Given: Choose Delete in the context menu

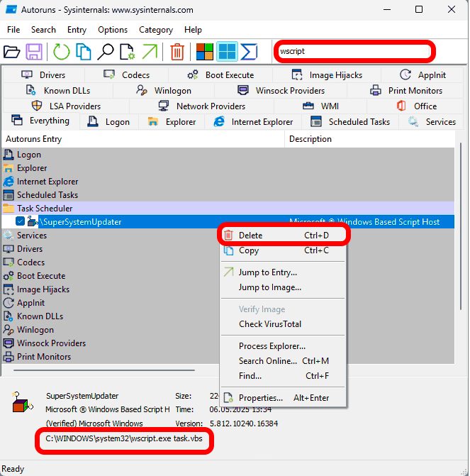Looking at the screenshot, I should coord(284,236).
